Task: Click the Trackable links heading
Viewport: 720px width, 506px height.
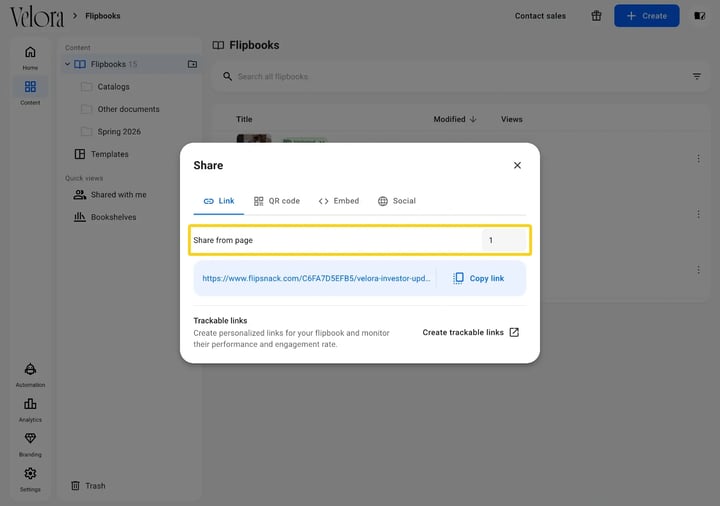Action: (x=220, y=320)
